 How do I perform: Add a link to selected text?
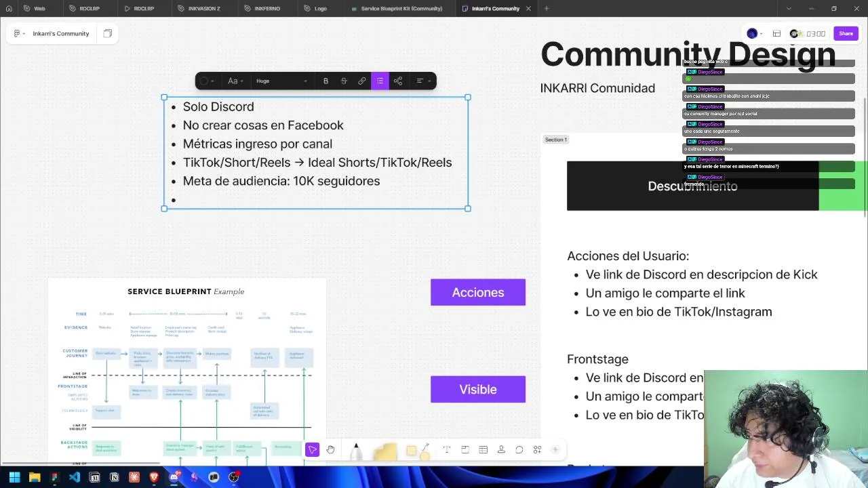[362, 81]
